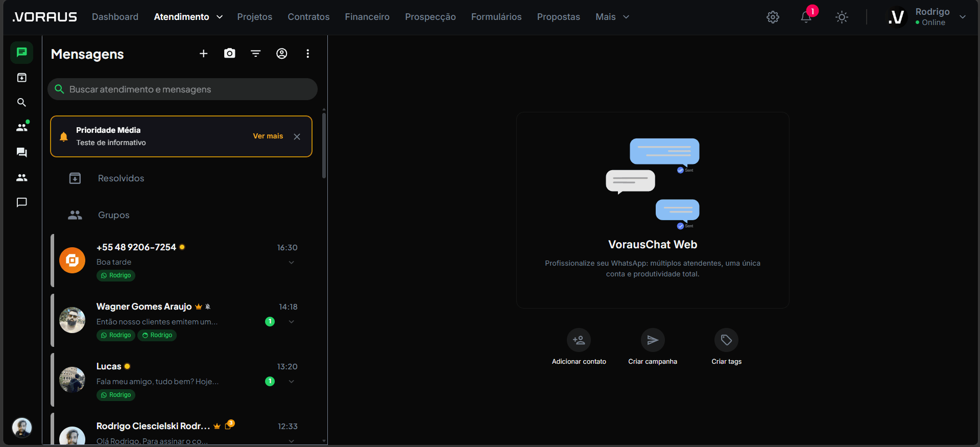Image resolution: width=980 pixels, height=447 pixels.
Task: Click the second Rodrigo tag on Wagner's chat
Action: [x=157, y=335]
